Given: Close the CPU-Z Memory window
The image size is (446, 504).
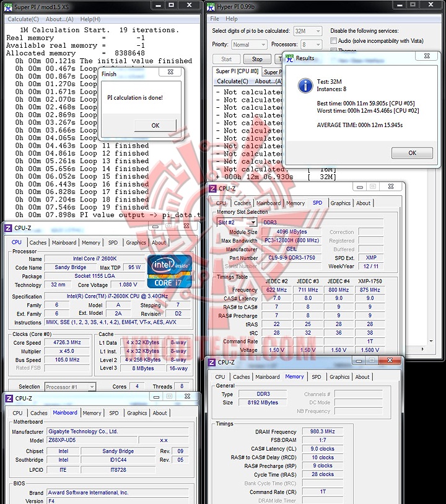Looking at the screenshot, I should pyautogui.click(x=390, y=360).
